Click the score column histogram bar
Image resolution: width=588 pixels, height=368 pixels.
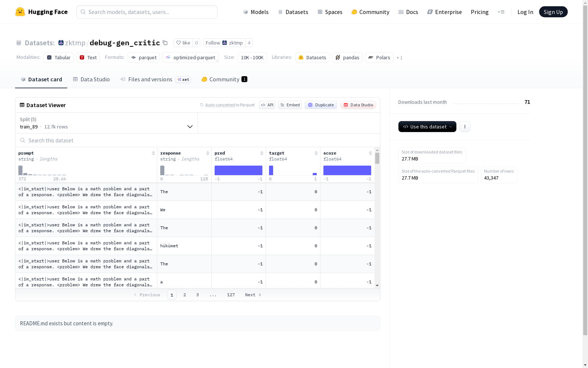coord(347,170)
